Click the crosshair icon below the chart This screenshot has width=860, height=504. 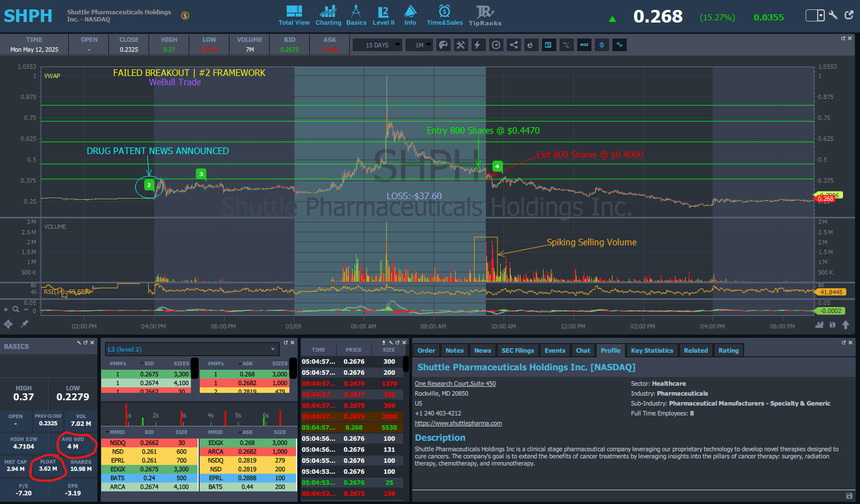click(8, 324)
